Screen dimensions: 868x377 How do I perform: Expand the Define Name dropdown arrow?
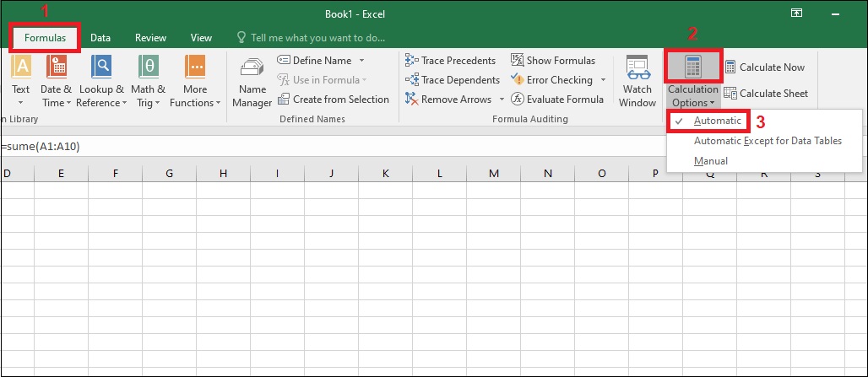click(x=361, y=60)
